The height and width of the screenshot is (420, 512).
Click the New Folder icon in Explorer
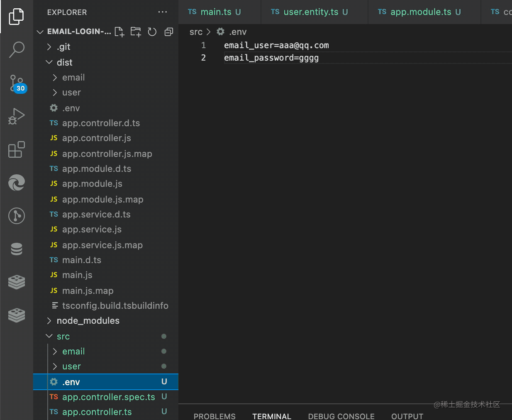(136, 32)
